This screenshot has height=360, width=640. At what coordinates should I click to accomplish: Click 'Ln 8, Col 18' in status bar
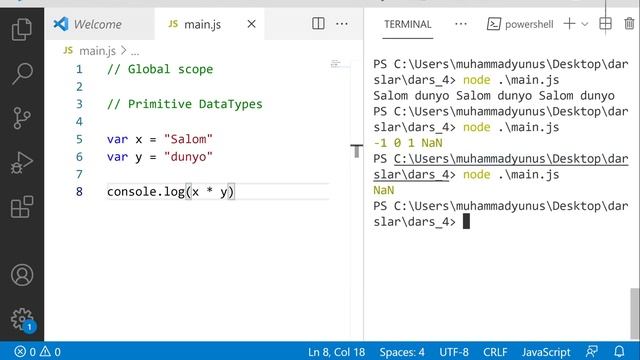[x=336, y=352]
